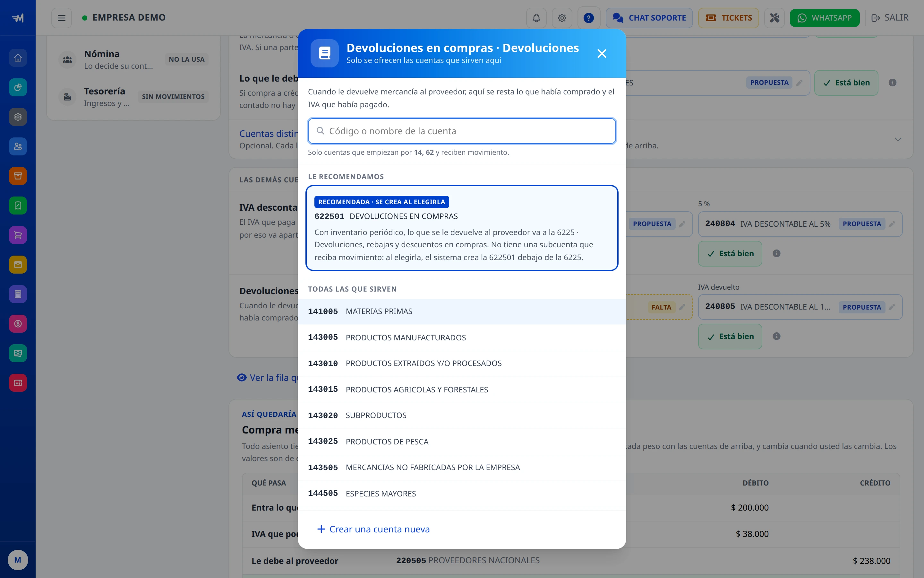Toggle the hamburger menu button

[x=62, y=18]
